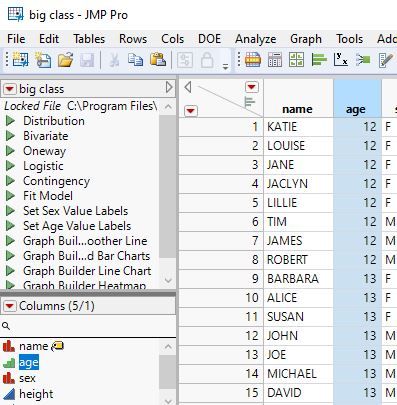
Task: Click the data table icon in second toolbar
Action: 253,60
